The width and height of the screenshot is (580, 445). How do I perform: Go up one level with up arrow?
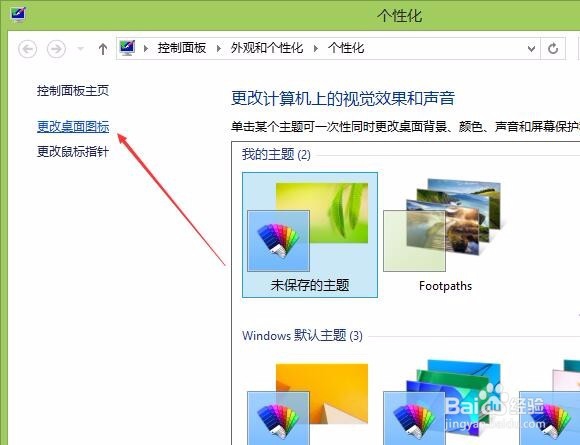pyautogui.click(x=103, y=49)
